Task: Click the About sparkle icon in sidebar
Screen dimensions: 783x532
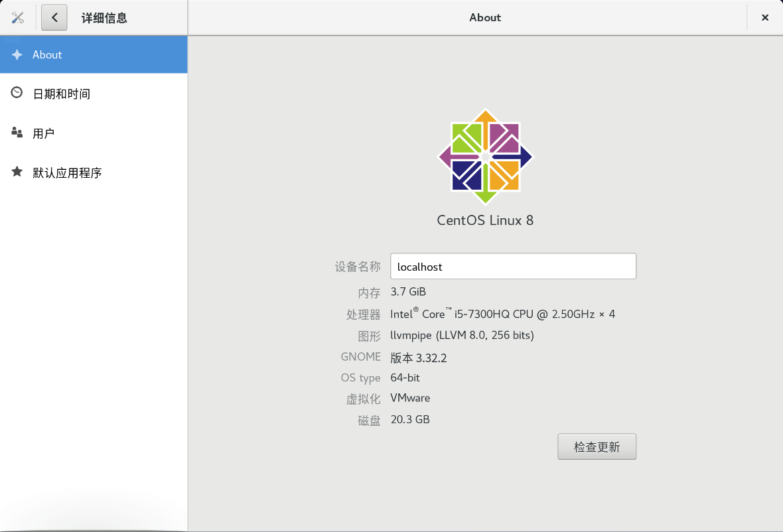Action: click(x=17, y=54)
